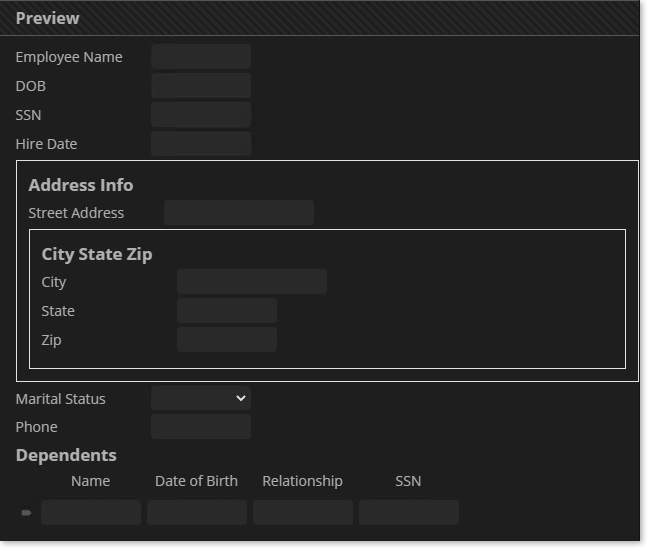Click the dependent Name cell
The width and height of the screenshot is (648, 549).
tap(92, 513)
